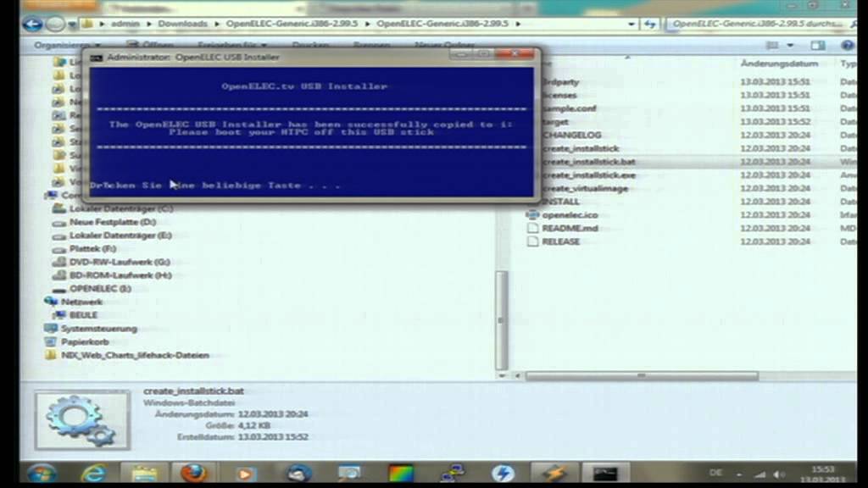The image size is (868, 488).
Task: Open Thunderbird icon in the taskbar
Action: 299,474
